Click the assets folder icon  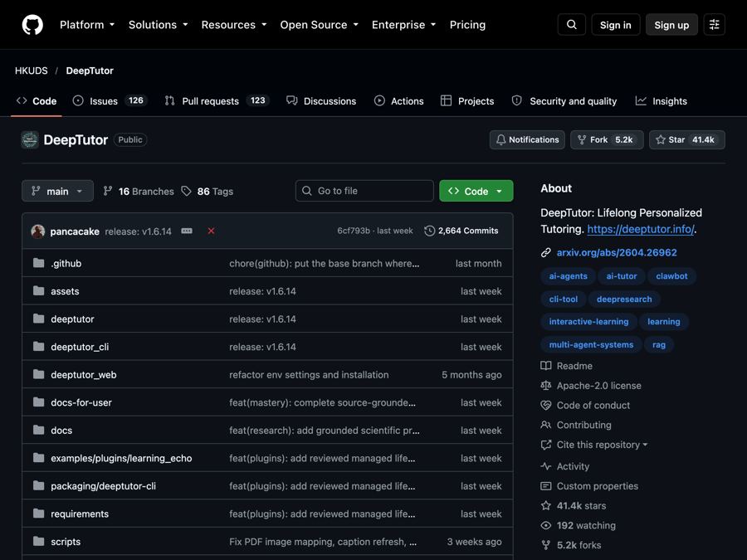click(x=38, y=291)
